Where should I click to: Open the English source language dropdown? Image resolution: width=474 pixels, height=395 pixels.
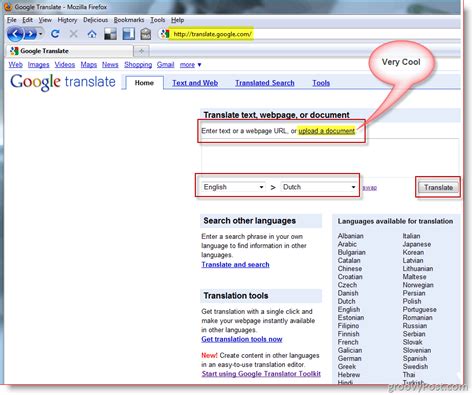(233, 187)
